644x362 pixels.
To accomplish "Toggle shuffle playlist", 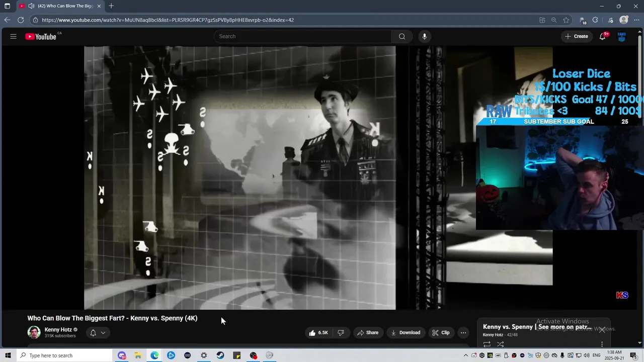I will 500,344.
